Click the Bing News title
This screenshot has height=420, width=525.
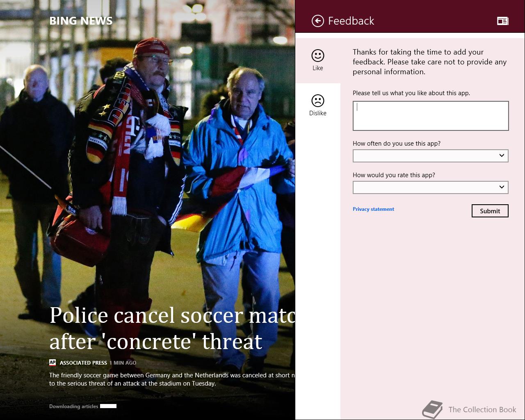coord(81,21)
